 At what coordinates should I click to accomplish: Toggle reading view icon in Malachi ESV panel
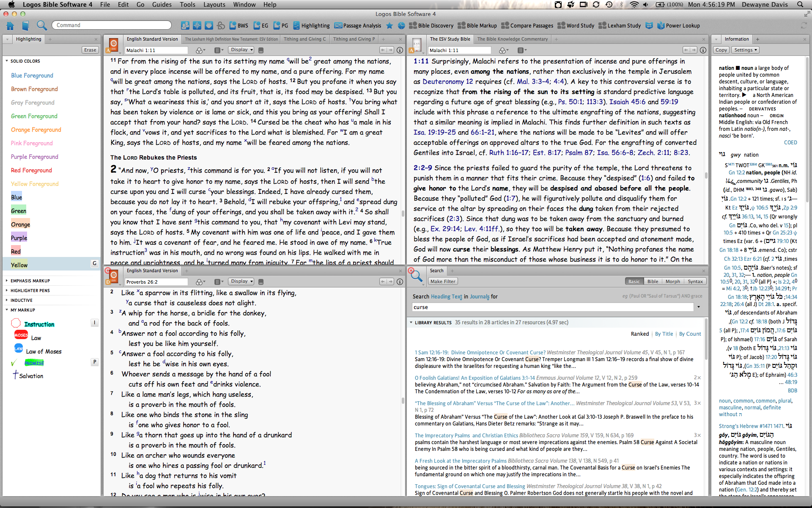(x=261, y=50)
